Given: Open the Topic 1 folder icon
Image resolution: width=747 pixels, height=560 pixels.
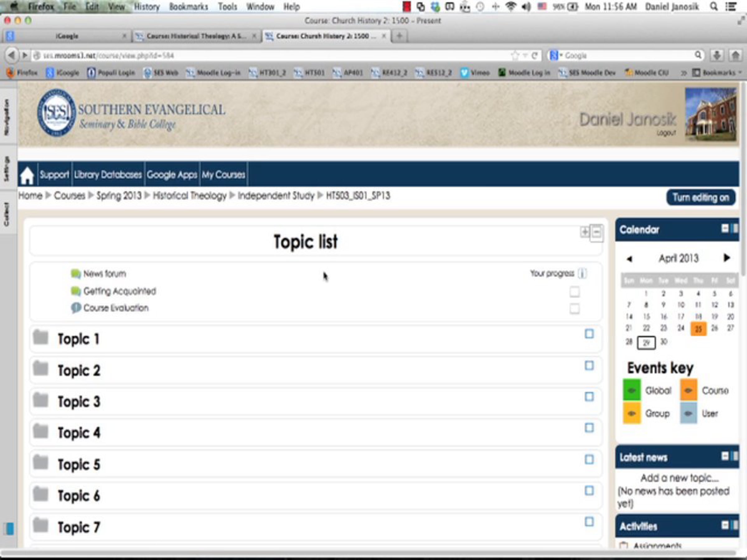Looking at the screenshot, I should coord(41,338).
